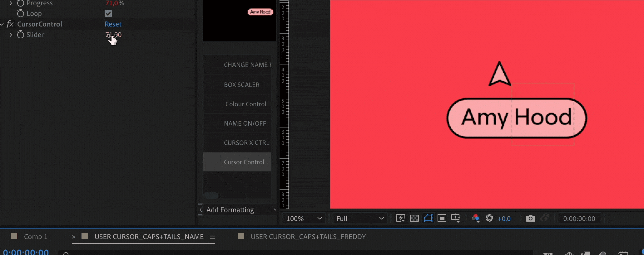The image size is (644, 255).
Task: Toggle mask and shape path visibility
Action: (x=428, y=218)
